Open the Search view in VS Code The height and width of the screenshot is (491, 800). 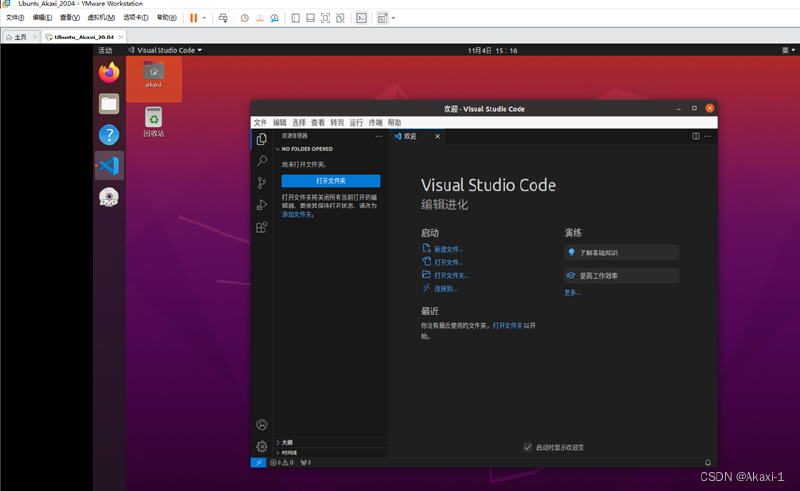click(x=262, y=161)
